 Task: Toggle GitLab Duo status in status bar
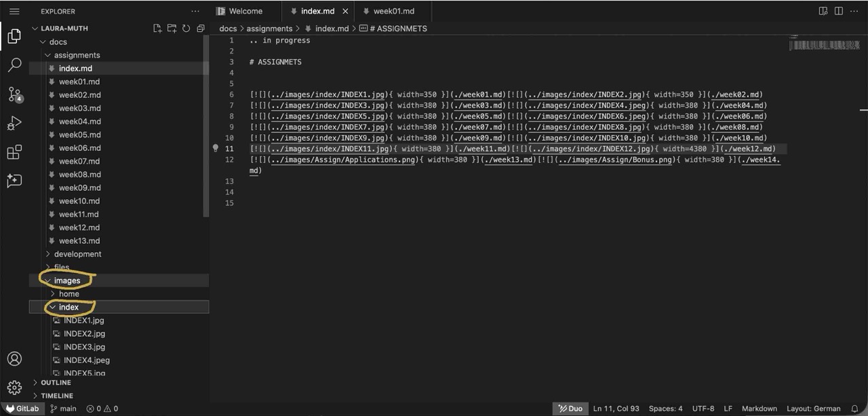(x=570, y=409)
